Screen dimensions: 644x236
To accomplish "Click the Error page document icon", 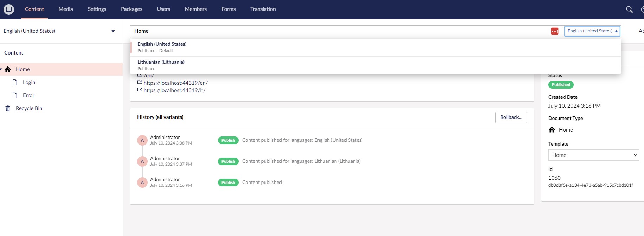I will point(15,95).
